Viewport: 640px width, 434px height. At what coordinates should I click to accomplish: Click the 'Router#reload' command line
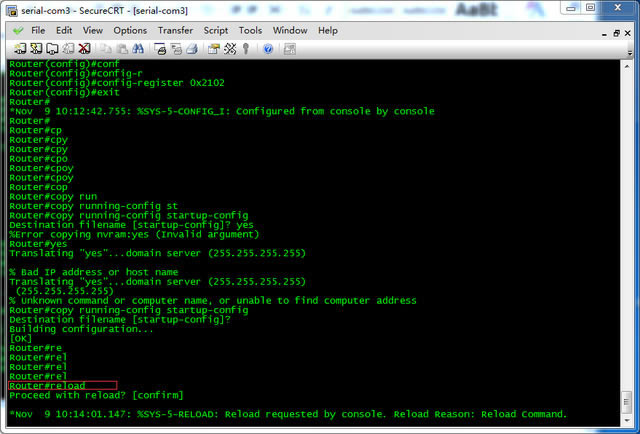[x=47, y=385]
